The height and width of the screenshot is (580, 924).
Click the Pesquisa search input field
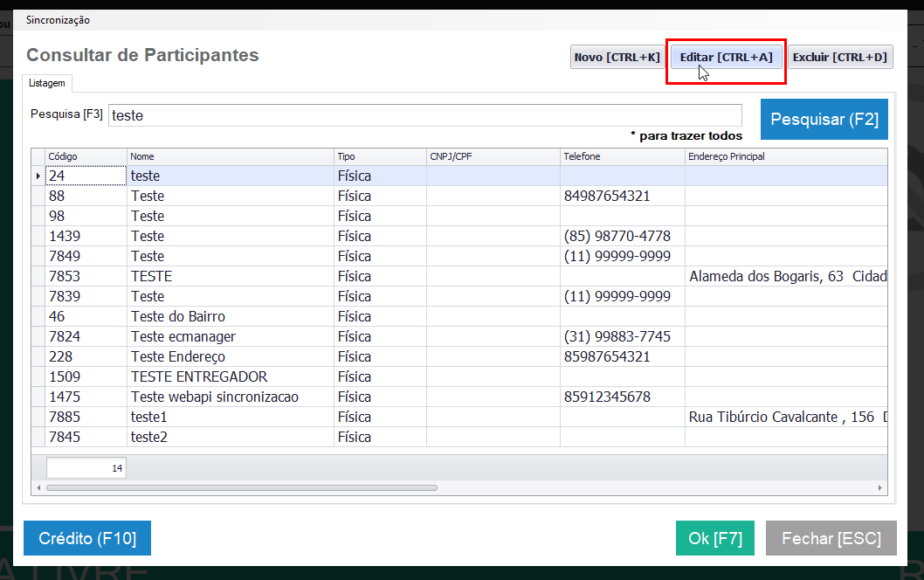[x=424, y=115]
